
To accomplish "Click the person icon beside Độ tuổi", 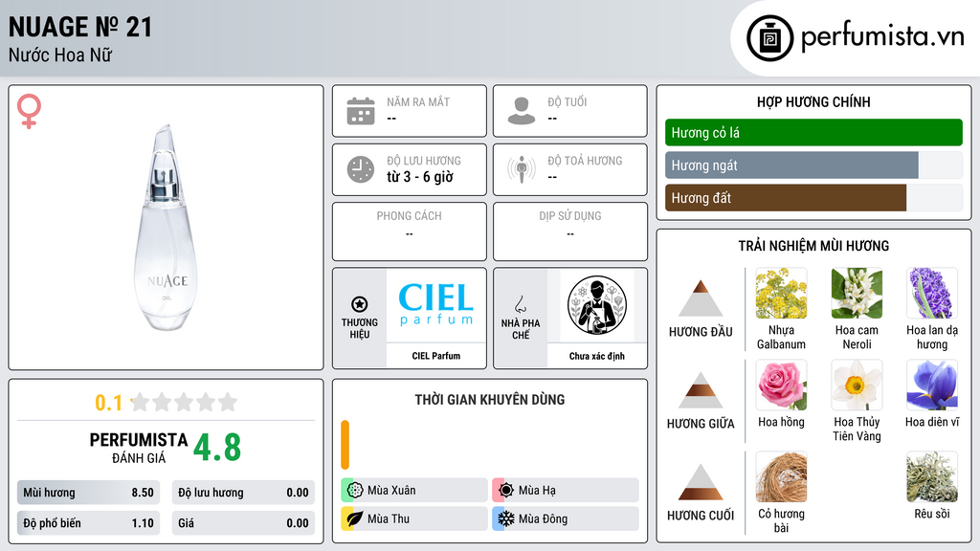I will pos(522,111).
